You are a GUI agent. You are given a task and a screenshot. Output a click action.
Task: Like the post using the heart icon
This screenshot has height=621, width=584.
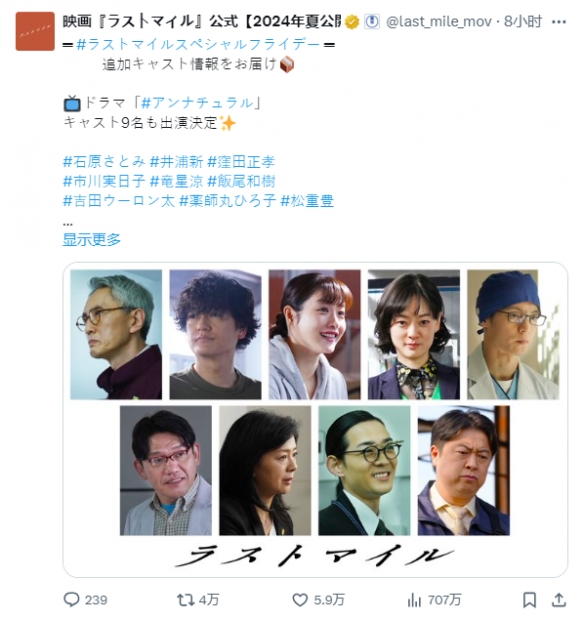coord(300,600)
